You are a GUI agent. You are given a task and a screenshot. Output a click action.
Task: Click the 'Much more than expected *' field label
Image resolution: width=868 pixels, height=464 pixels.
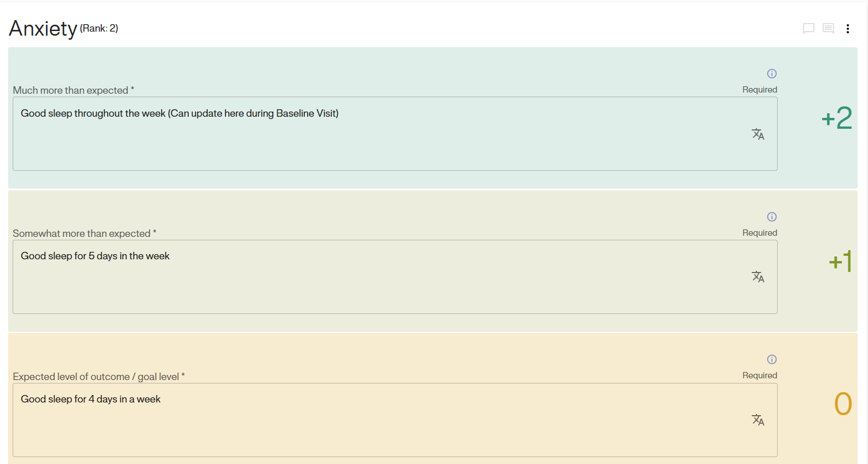coord(74,90)
